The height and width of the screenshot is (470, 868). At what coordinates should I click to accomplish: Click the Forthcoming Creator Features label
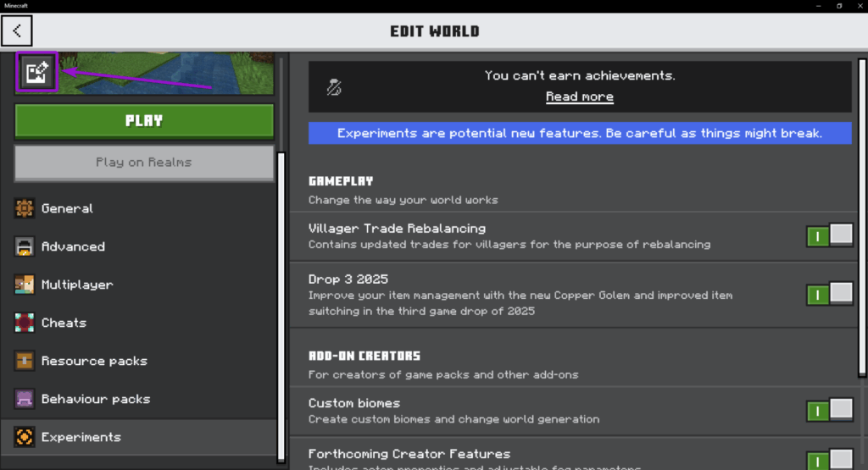pyautogui.click(x=409, y=454)
